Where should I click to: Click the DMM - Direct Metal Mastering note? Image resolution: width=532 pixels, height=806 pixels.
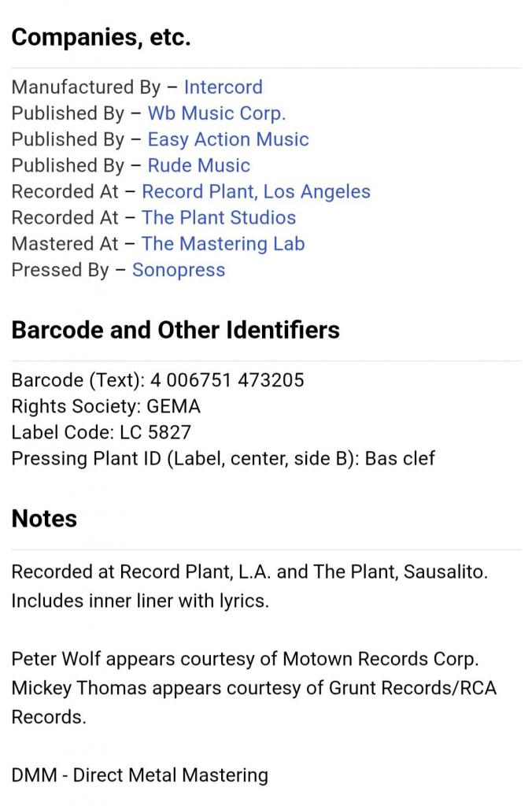coord(139,775)
